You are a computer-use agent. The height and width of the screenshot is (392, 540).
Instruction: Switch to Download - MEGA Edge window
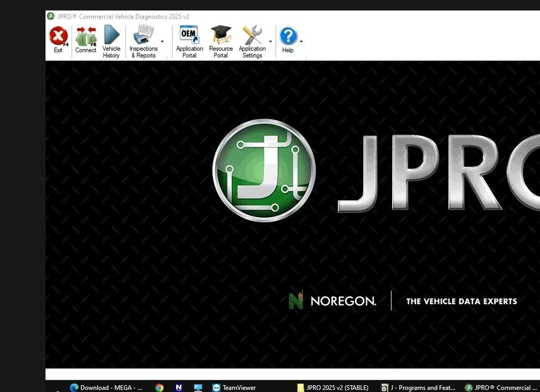click(106, 388)
